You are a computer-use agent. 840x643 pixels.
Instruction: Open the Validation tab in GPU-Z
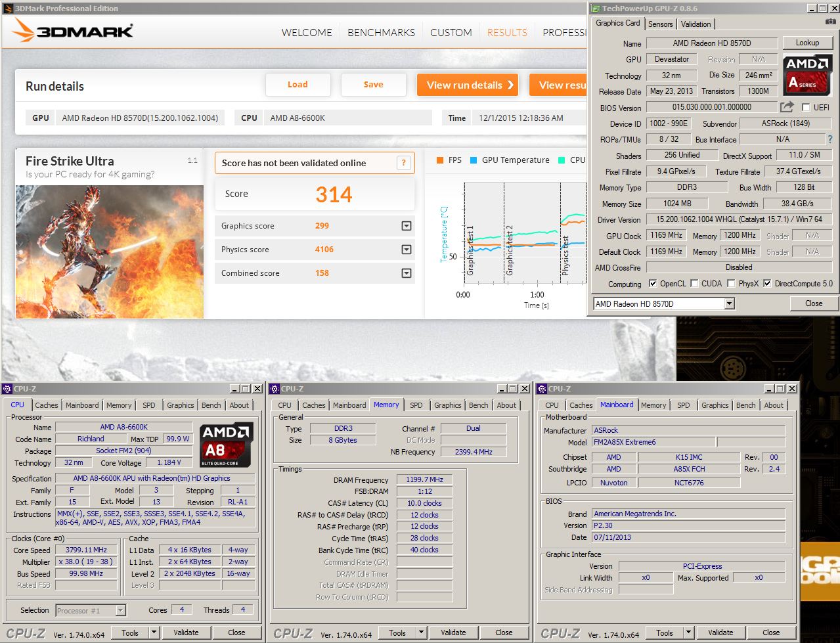click(696, 24)
